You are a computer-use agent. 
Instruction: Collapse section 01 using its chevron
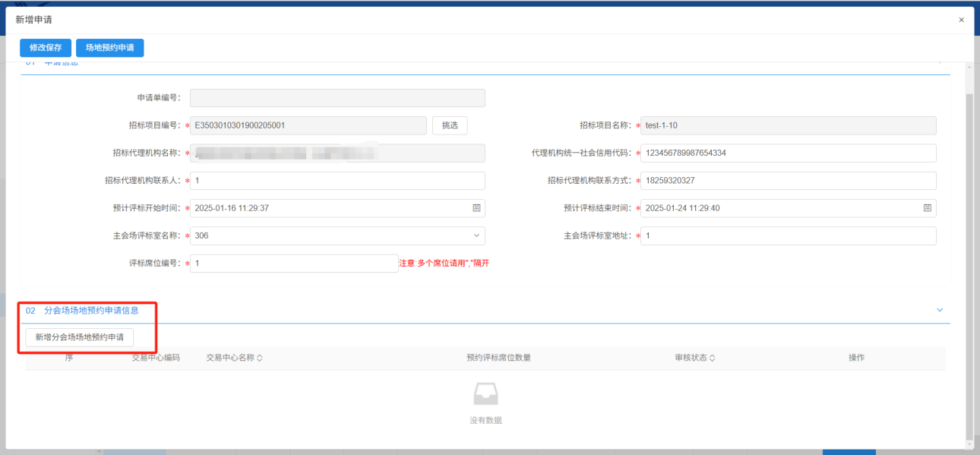tap(940, 62)
